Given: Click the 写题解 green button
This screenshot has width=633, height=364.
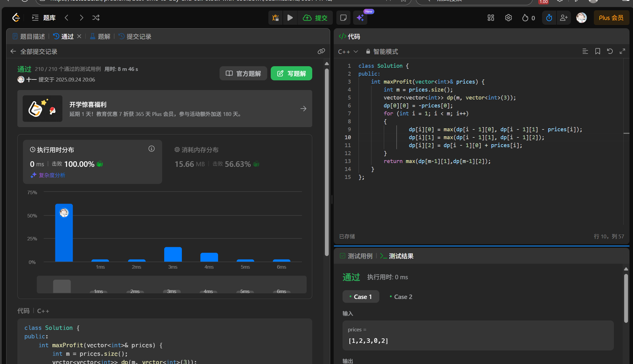Looking at the screenshot, I should pyautogui.click(x=291, y=74).
